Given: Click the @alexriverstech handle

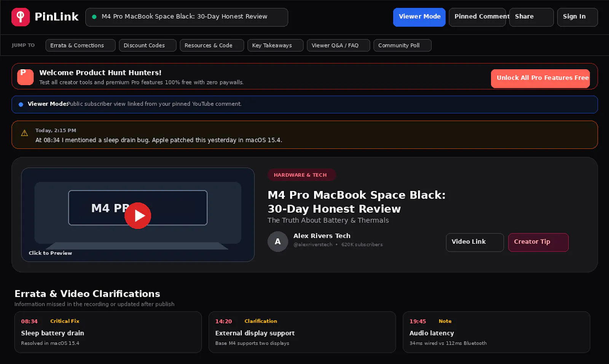Looking at the screenshot, I should [313, 245].
